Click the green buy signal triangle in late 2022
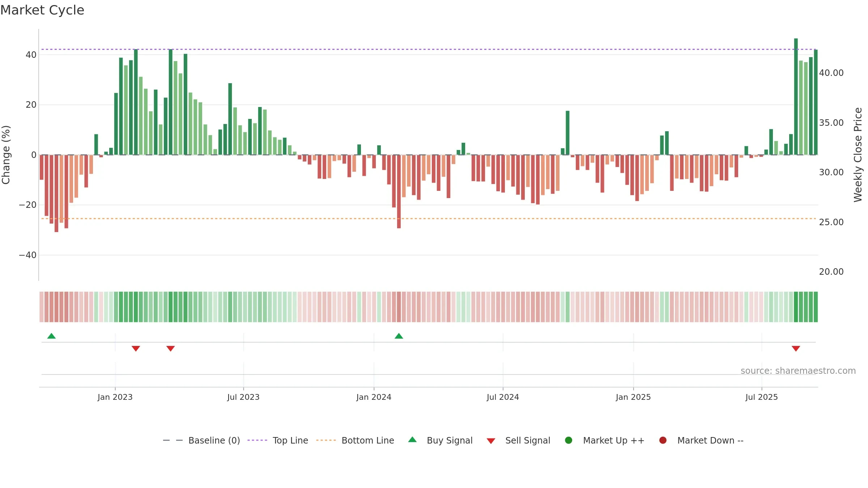The image size is (868, 488). pyautogui.click(x=51, y=336)
